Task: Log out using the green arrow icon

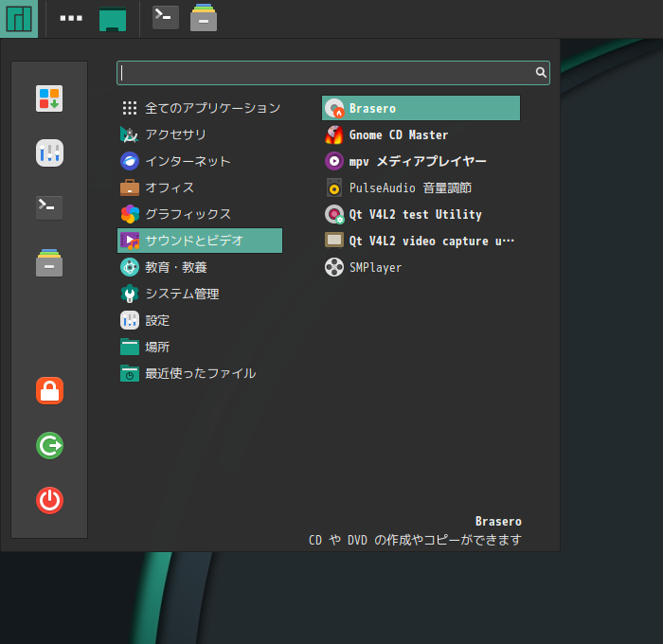Action: click(x=49, y=446)
